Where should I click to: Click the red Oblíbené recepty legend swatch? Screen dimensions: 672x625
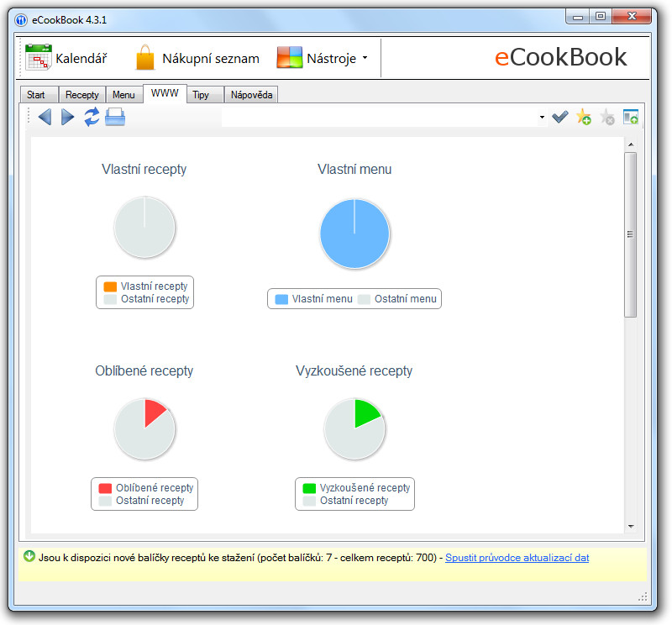(105, 488)
